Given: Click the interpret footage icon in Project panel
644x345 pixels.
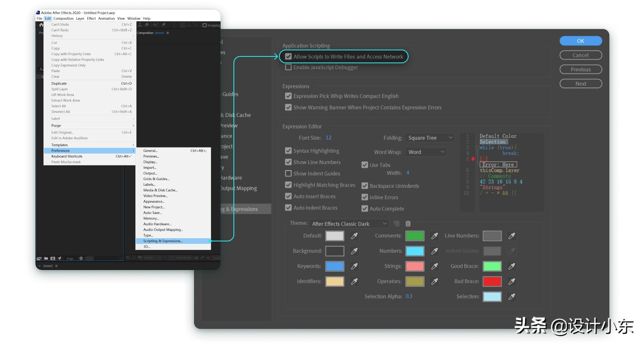Looking at the screenshot, I should pos(39,258).
